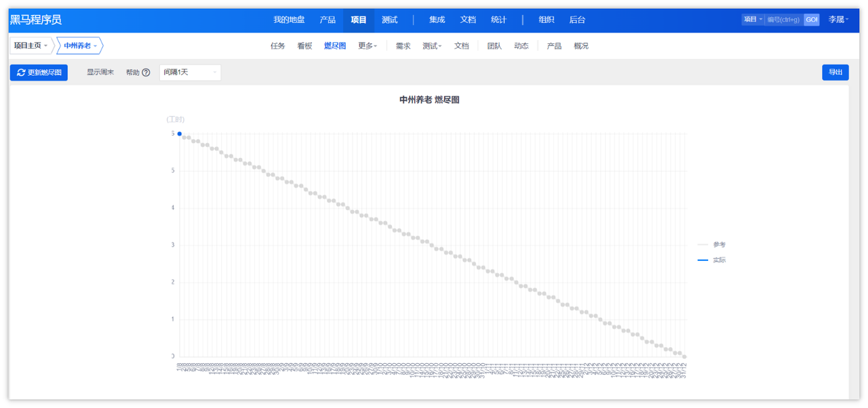The height and width of the screenshot is (408, 868).
Task: Open the 更多 submenu dropdown
Action: click(368, 46)
